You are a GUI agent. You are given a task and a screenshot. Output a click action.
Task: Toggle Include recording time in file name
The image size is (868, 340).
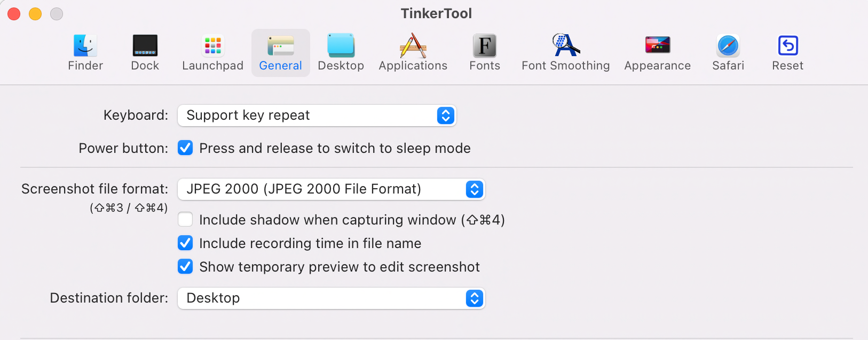(185, 243)
